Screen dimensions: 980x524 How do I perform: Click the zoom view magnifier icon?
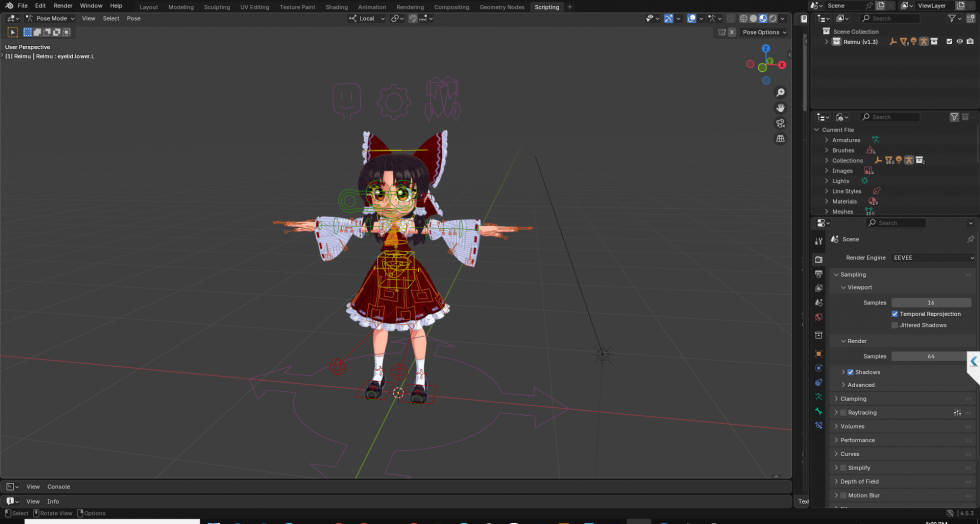tap(780, 92)
